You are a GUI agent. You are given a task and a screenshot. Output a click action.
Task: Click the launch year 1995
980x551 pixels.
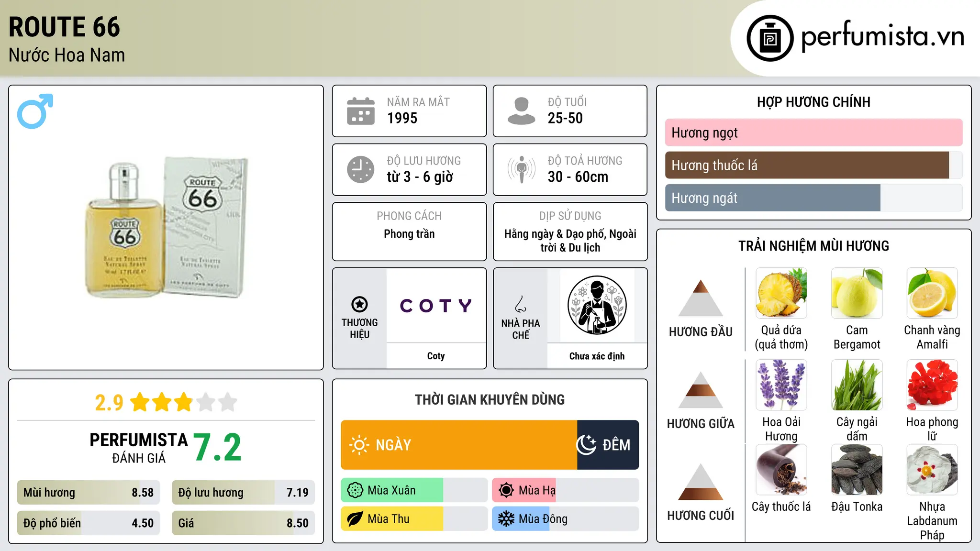(x=402, y=118)
